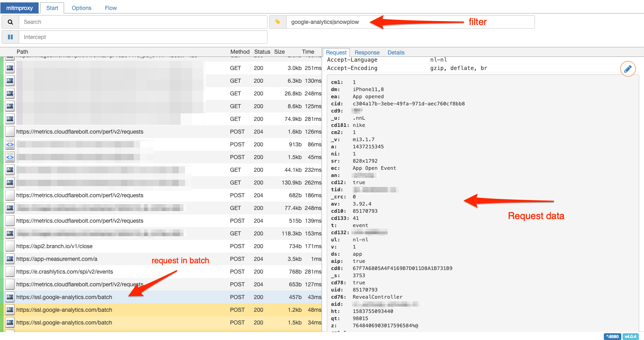Click the dm value iPhone11,8

tap(368, 89)
